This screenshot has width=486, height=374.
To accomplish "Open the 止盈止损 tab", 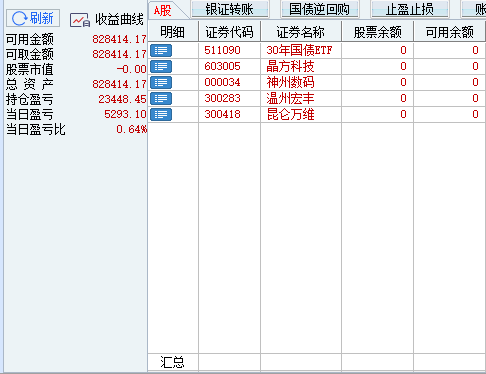I will click(x=410, y=9).
